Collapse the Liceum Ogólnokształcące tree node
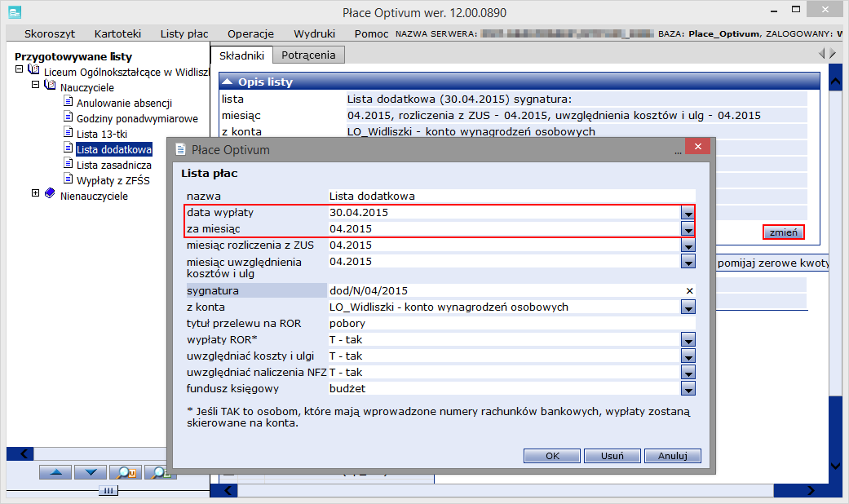The height and width of the screenshot is (504, 849). (x=20, y=69)
